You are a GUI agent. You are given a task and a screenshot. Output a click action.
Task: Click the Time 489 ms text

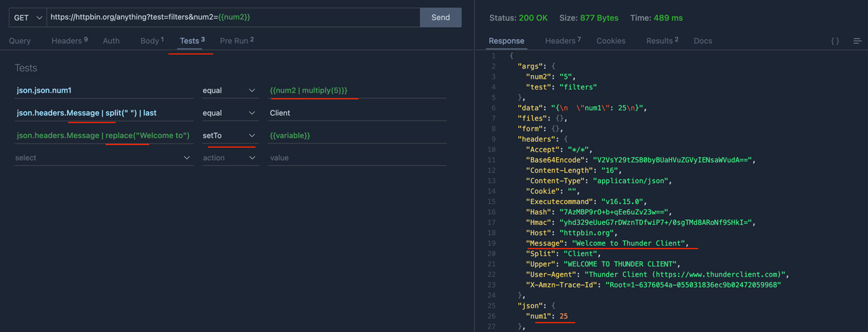tap(656, 18)
